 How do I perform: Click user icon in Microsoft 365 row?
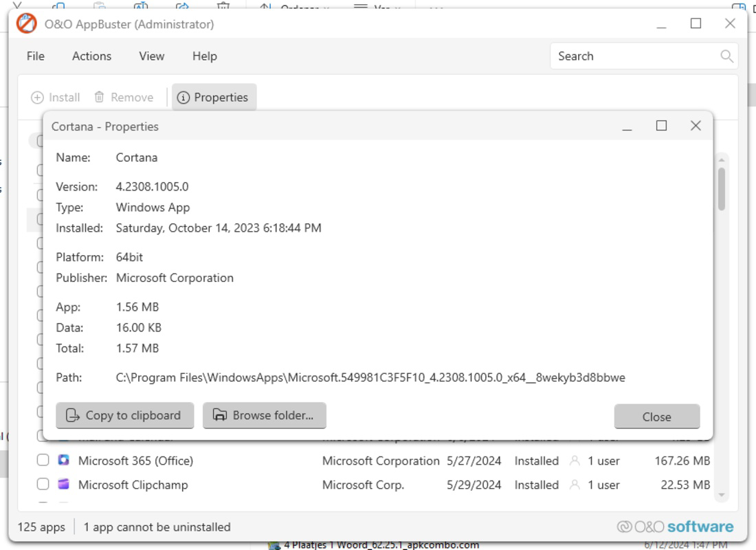pyautogui.click(x=575, y=461)
